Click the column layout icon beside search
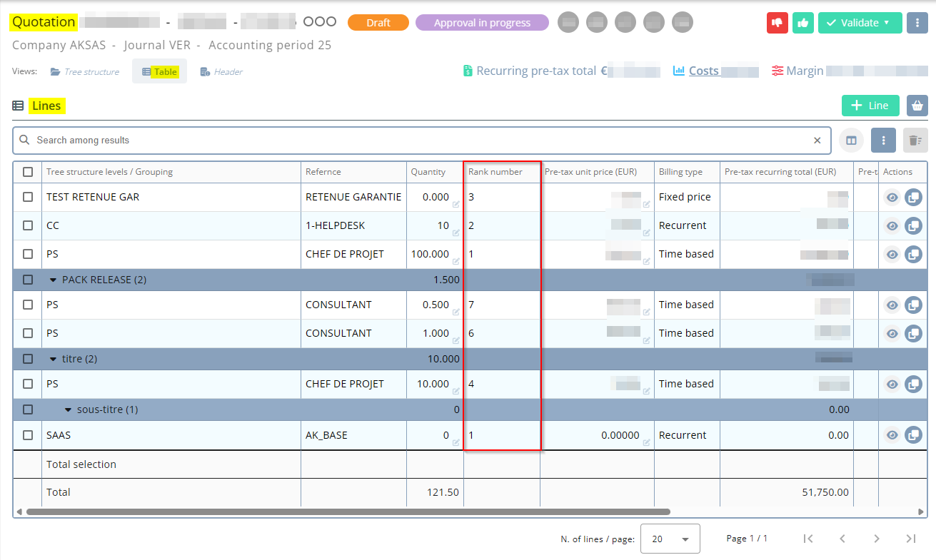 [851, 141]
